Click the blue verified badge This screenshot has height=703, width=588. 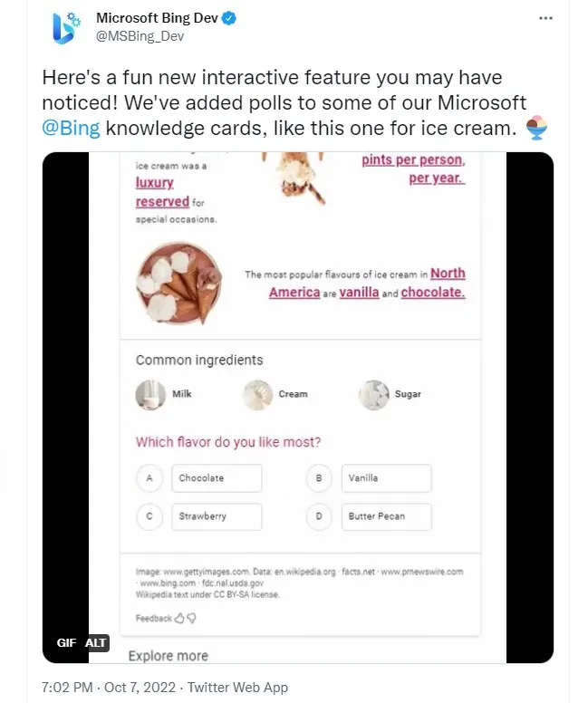pyautogui.click(x=229, y=18)
